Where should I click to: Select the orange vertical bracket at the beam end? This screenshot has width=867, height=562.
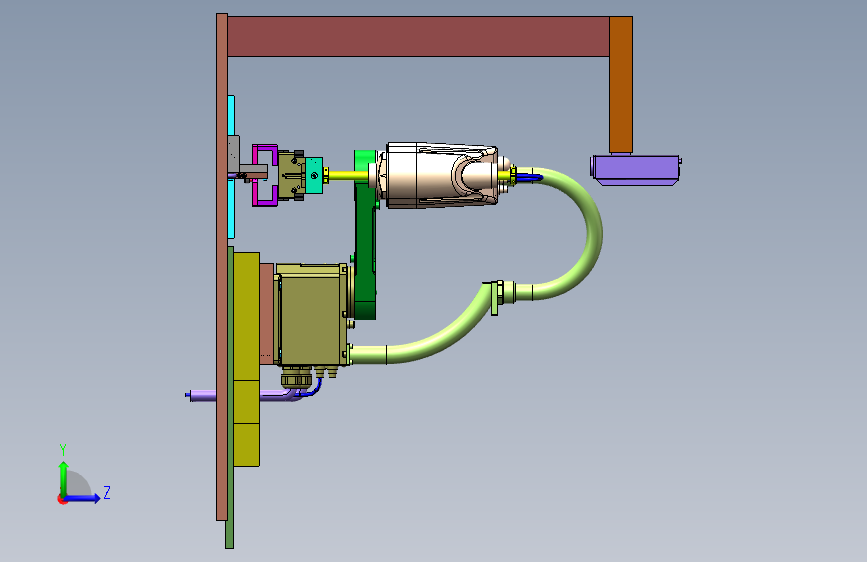621,85
